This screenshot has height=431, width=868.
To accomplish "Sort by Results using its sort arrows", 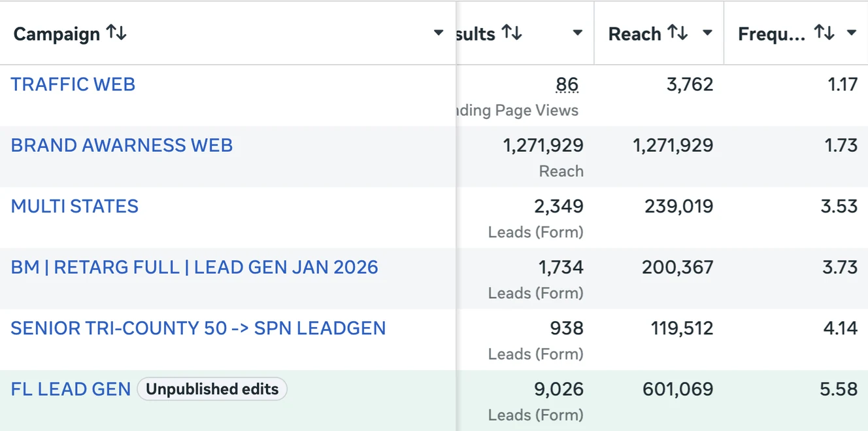I will pyautogui.click(x=512, y=33).
